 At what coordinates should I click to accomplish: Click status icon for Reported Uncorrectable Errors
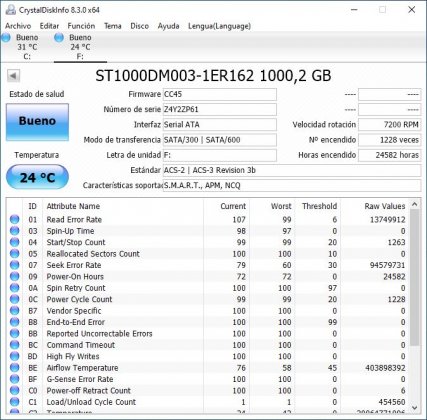pos(14,333)
